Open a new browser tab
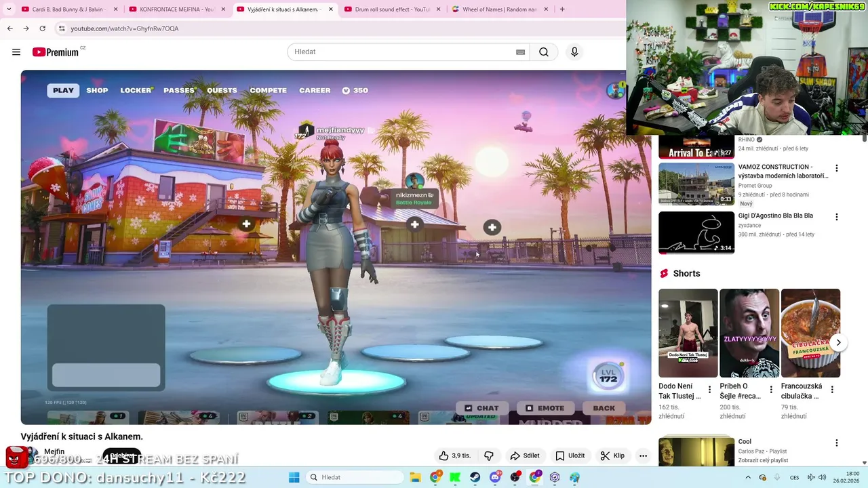868x488 pixels. (x=562, y=9)
